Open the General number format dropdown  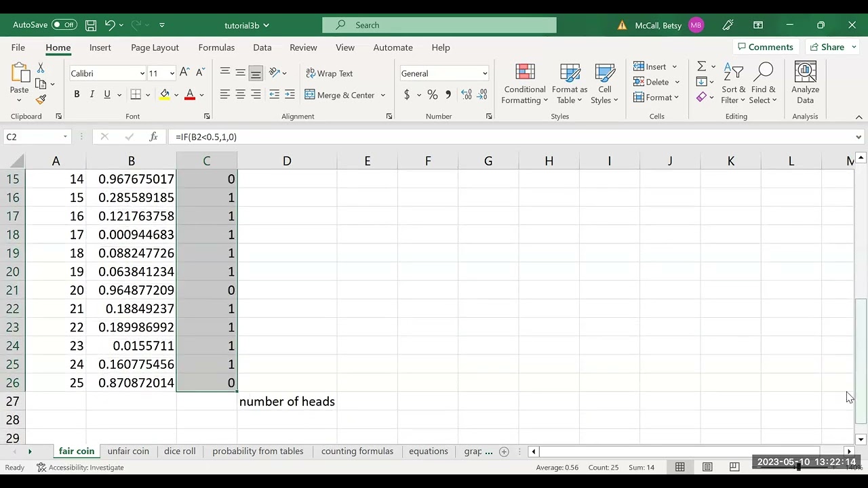(x=484, y=73)
